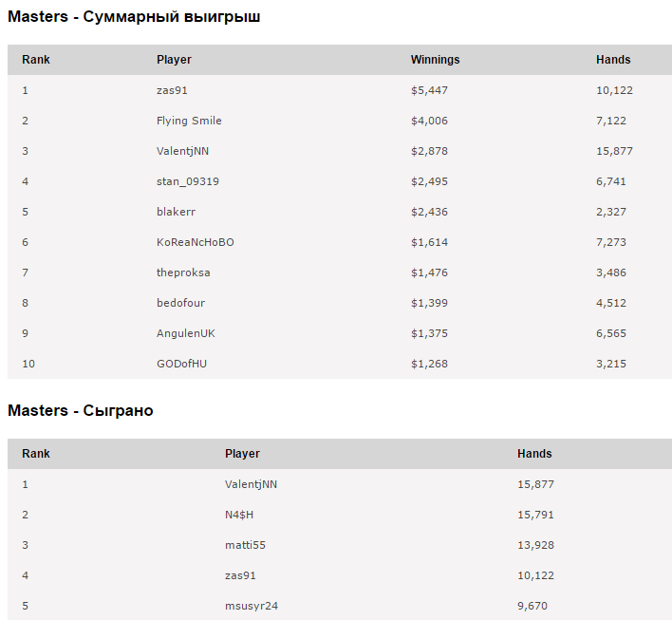The width and height of the screenshot is (672, 620).
Task: Select matti55 in hands played table
Action: coord(245,545)
